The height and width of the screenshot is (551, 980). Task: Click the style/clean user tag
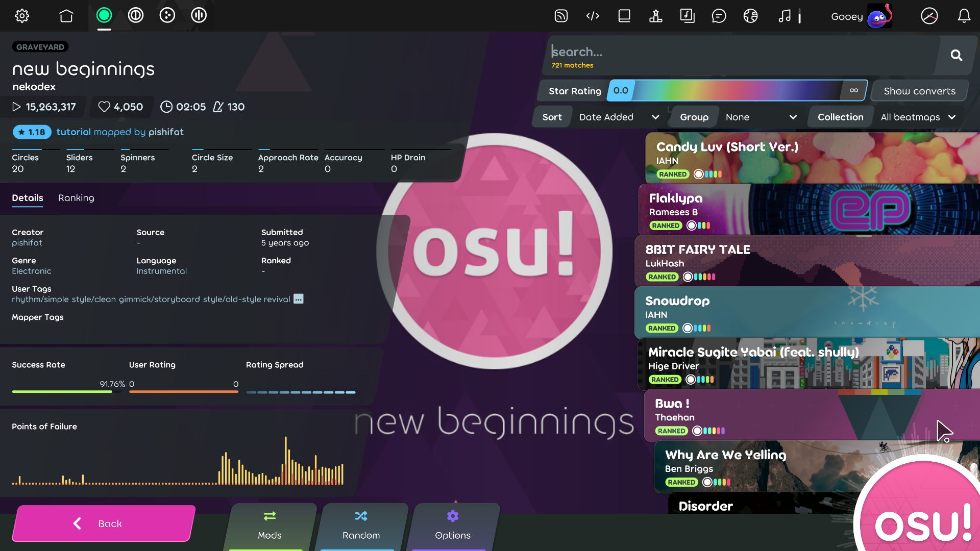click(x=94, y=299)
